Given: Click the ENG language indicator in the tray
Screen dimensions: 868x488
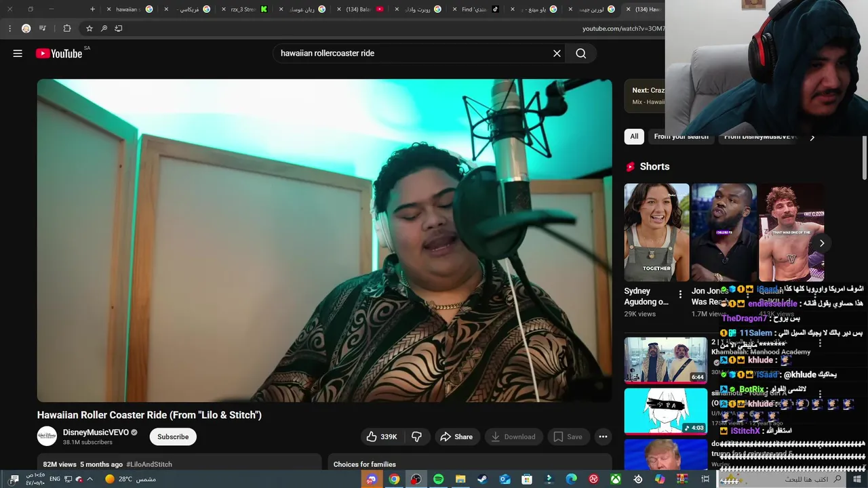Looking at the screenshot, I should pyautogui.click(x=55, y=479).
